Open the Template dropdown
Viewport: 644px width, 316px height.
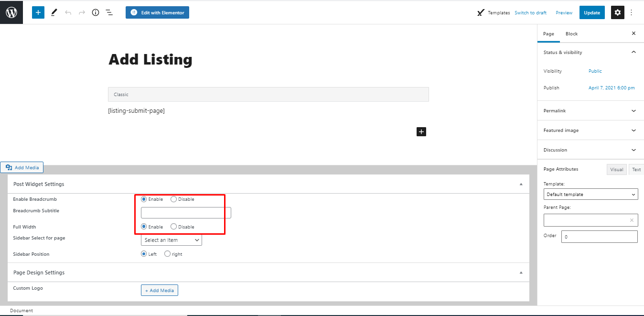click(590, 194)
